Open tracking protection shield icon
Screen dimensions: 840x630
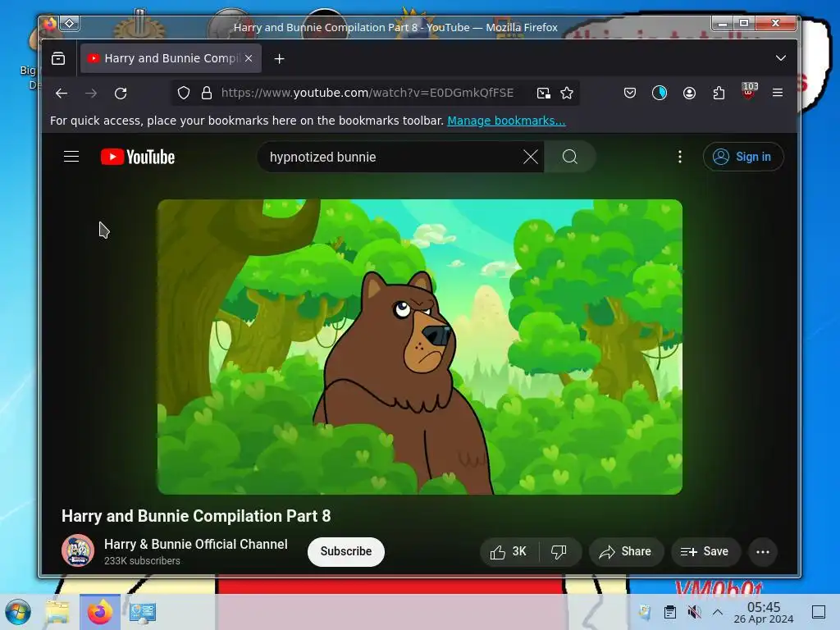click(x=184, y=94)
